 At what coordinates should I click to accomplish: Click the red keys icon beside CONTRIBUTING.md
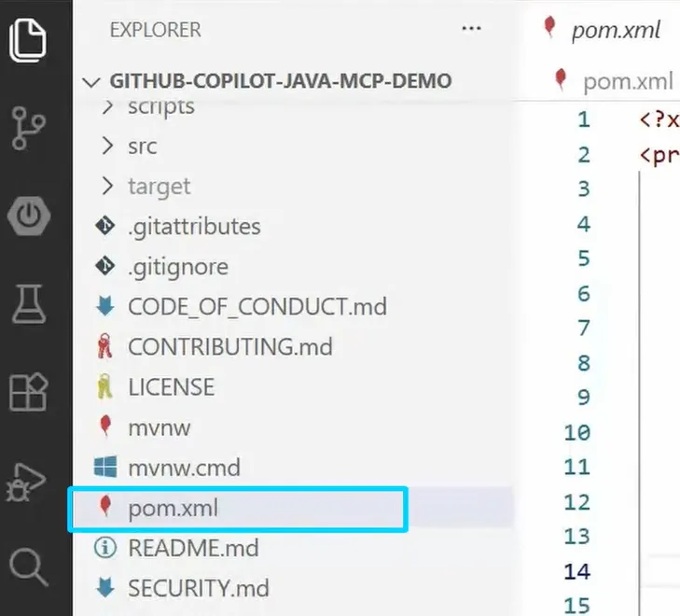[x=104, y=346]
